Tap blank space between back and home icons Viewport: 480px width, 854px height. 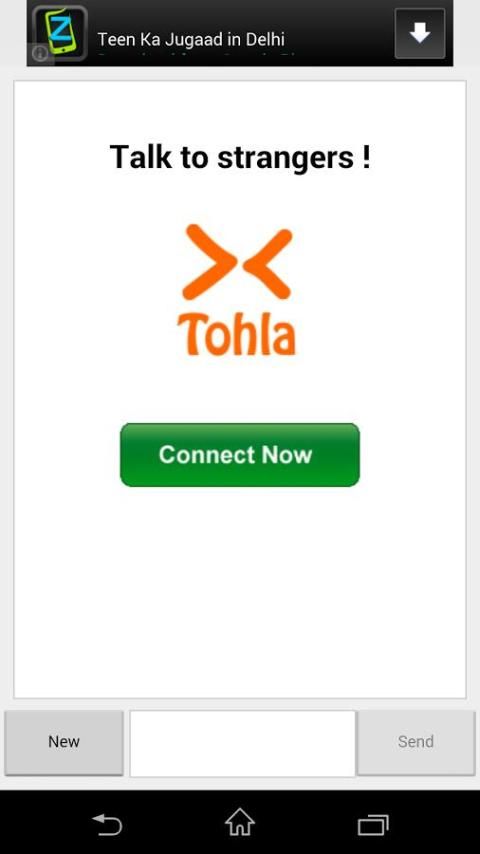173,824
